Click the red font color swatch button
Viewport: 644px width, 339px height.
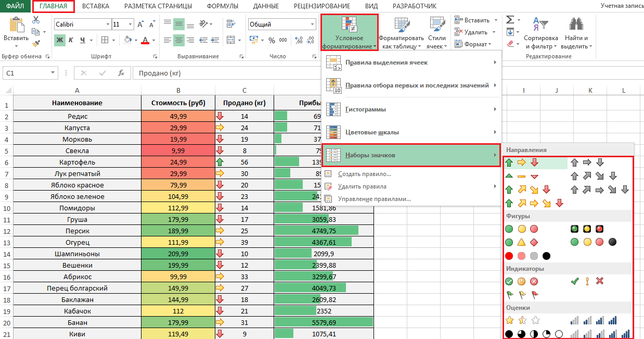pos(145,40)
